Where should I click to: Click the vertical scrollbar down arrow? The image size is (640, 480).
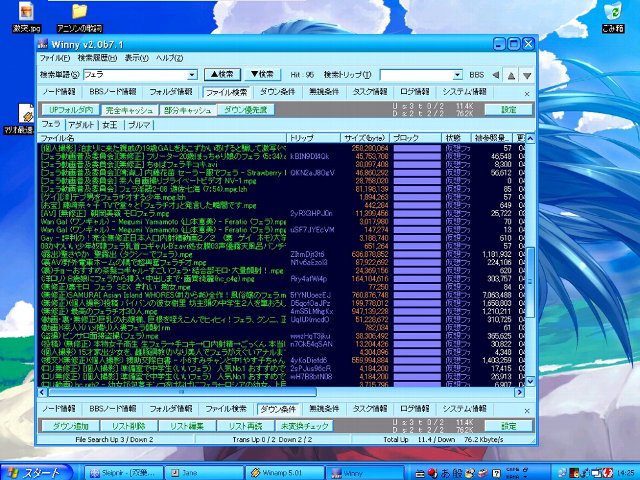point(530,382)
